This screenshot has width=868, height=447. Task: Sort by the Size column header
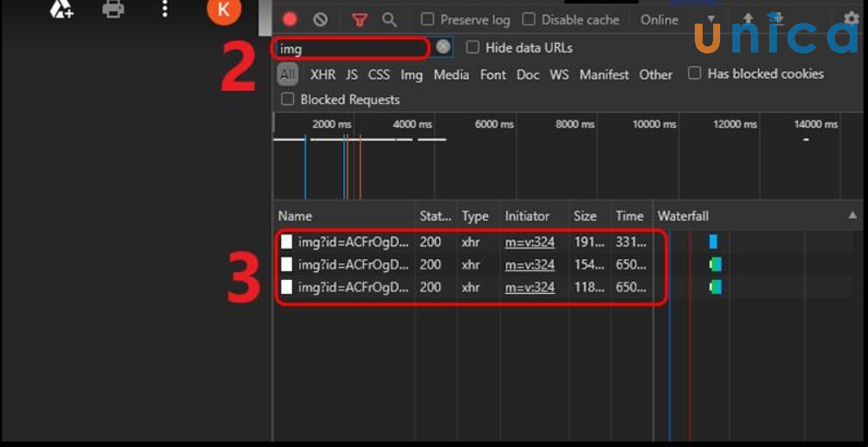(x=590, y=216)
